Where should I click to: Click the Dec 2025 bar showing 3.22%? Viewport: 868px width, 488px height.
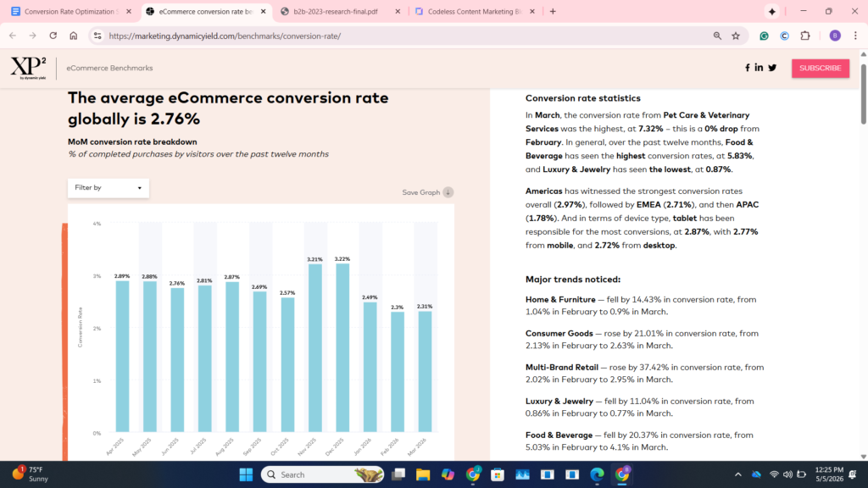(x=342, y=348)
